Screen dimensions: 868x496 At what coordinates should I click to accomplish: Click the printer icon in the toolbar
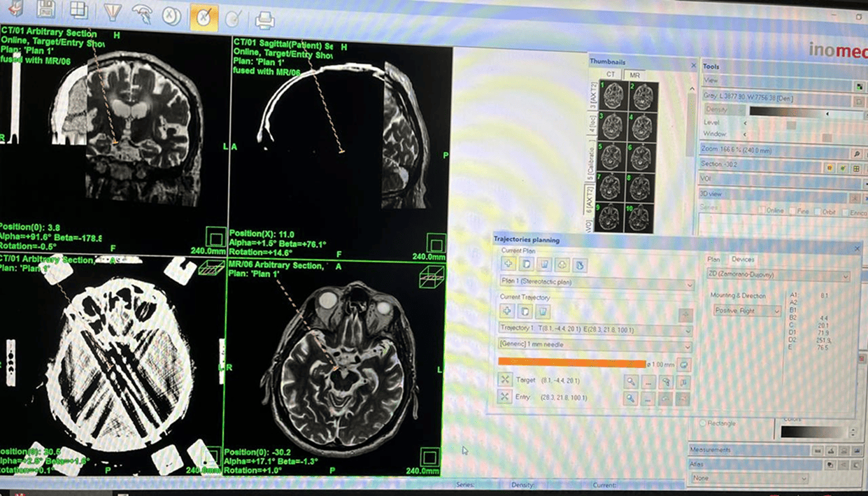click(x=264, y=20)
